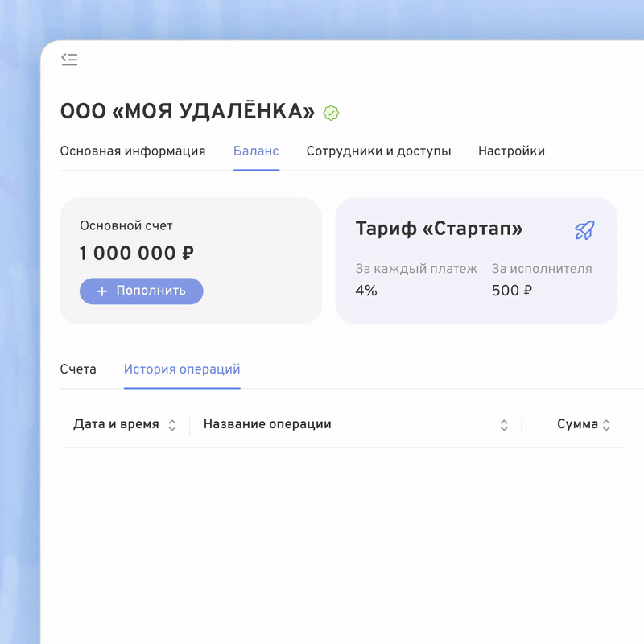Click the 1 000 000 ₽ balance
The image size is (644, 644).
pos(137,253)
